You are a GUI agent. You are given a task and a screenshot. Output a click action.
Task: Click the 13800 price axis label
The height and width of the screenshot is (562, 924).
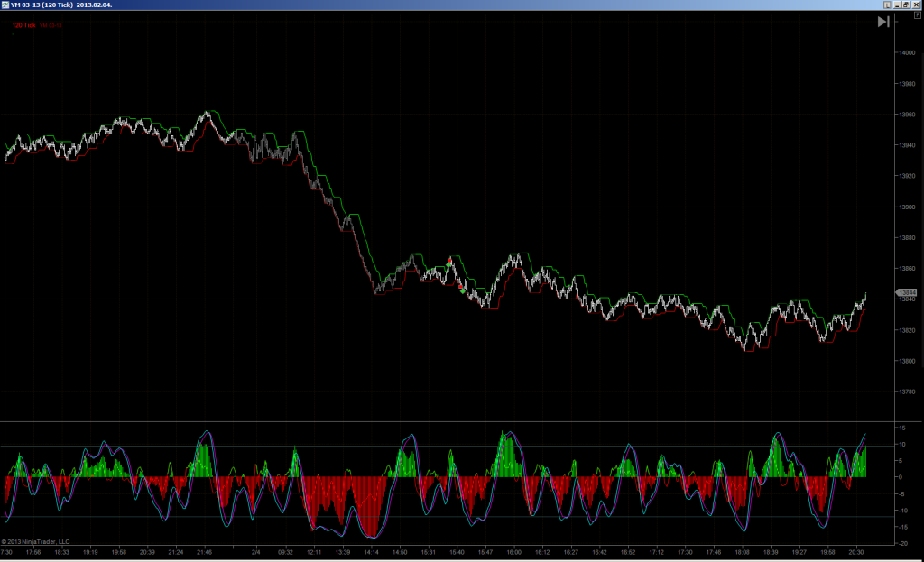pyautogui.click(x=907, y=361)
